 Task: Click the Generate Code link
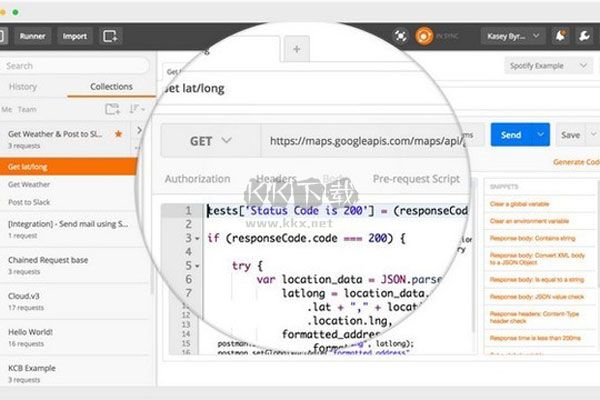pyautogui.click(x=576, y=162)
